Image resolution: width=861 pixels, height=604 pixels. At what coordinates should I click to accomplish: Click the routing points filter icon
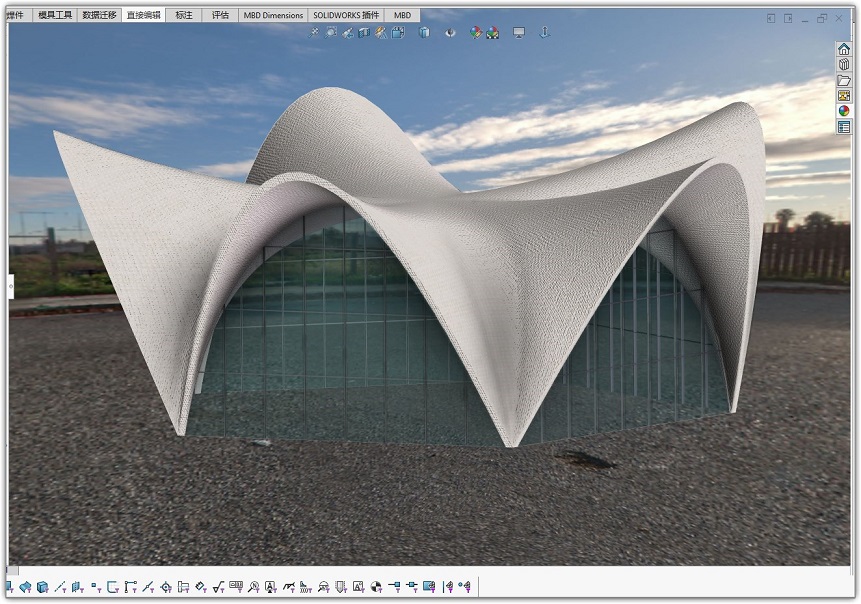412,588
